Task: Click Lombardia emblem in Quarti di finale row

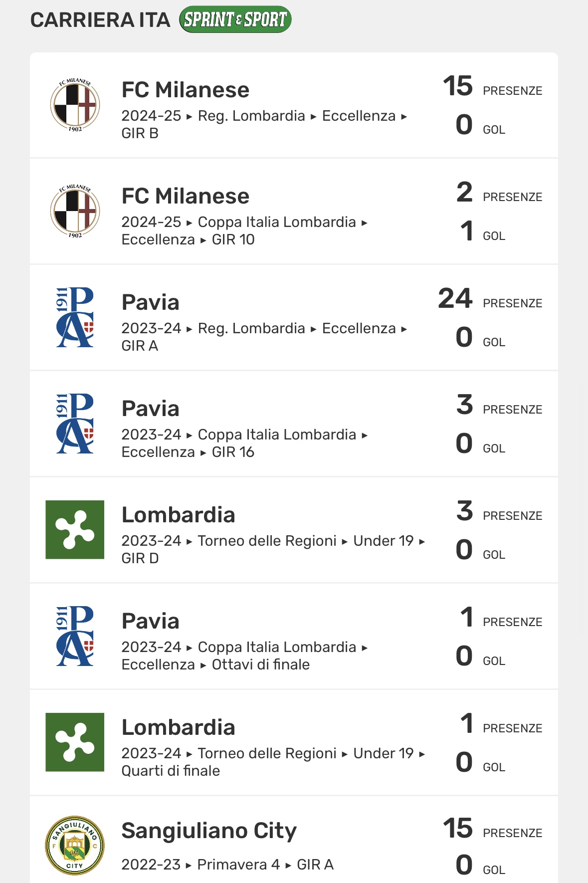Action: click(75, 742)
